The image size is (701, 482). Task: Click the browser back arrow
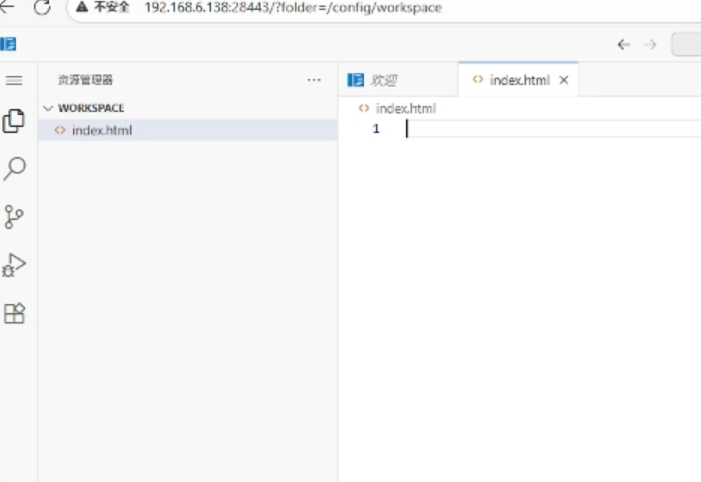pyautogui.click(x=8, y=7)
